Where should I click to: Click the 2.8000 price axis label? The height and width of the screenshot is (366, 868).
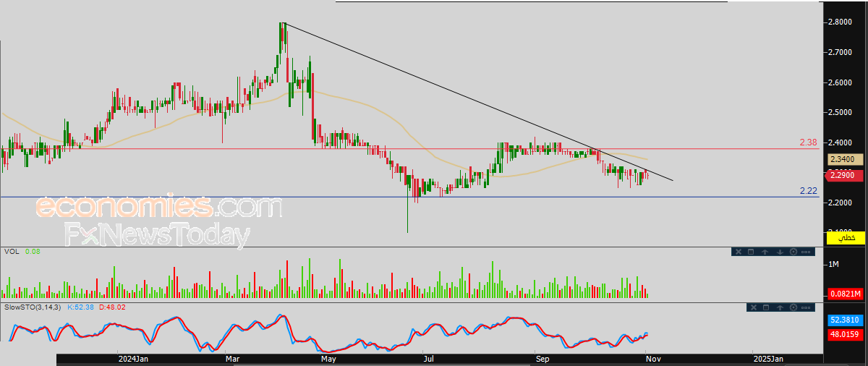(841, 22)
